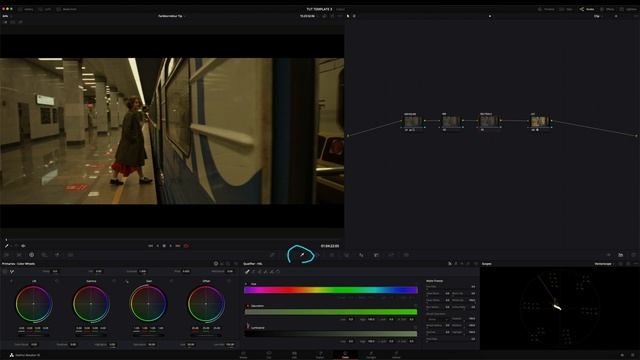Click the play forward button
Screen dimensions: 640x360
point(171,246)
